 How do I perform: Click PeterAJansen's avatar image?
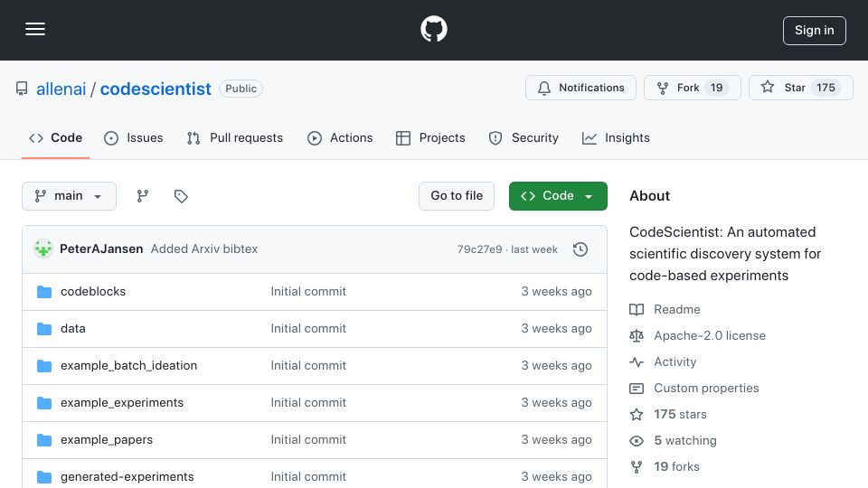43,249
